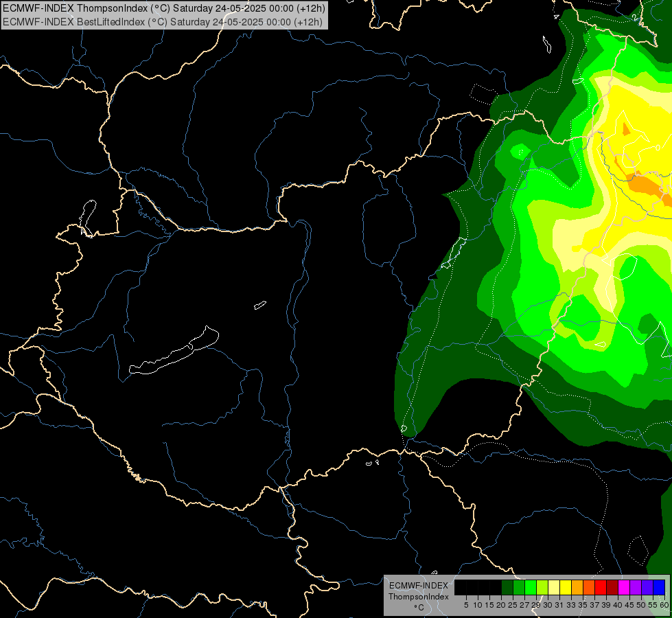
Task: Click the legend tick value 35
Action: point(583,605)
